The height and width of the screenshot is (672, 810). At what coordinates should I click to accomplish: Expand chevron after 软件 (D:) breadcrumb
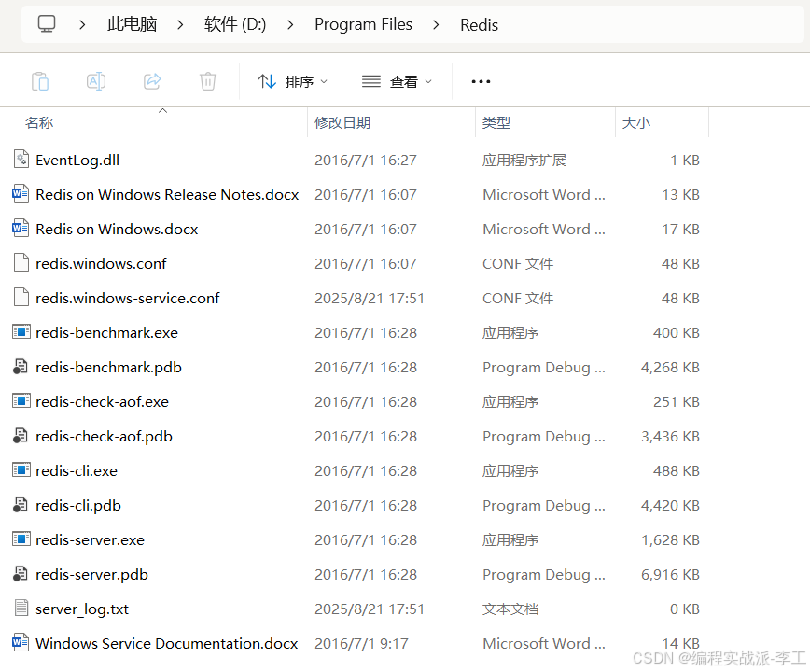pyautogui.click(x=290, y=24)
